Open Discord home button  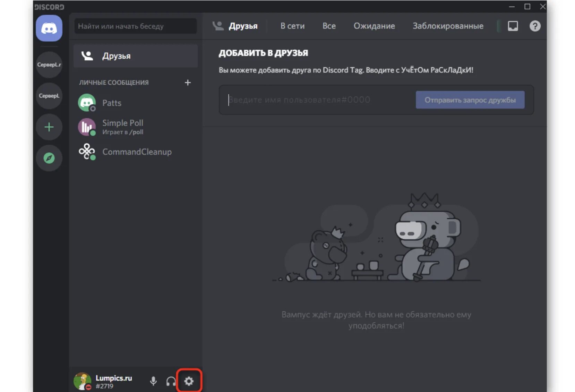click(49, 28)
